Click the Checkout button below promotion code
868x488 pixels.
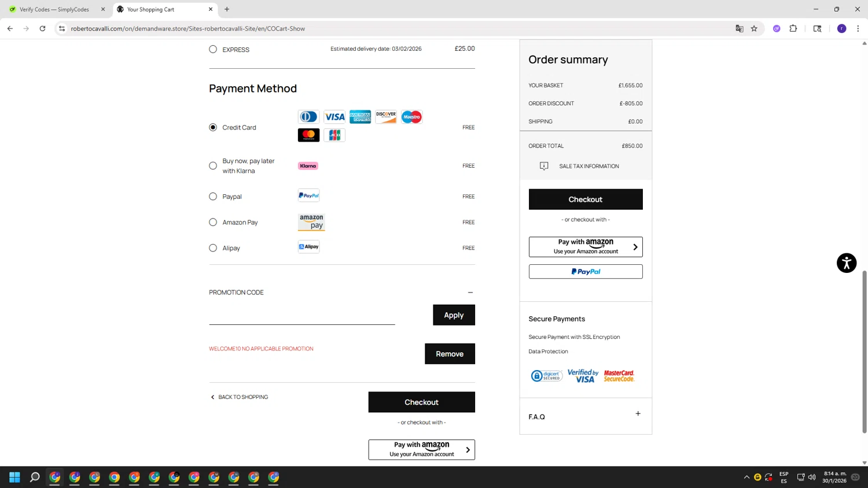pos(421,402)
